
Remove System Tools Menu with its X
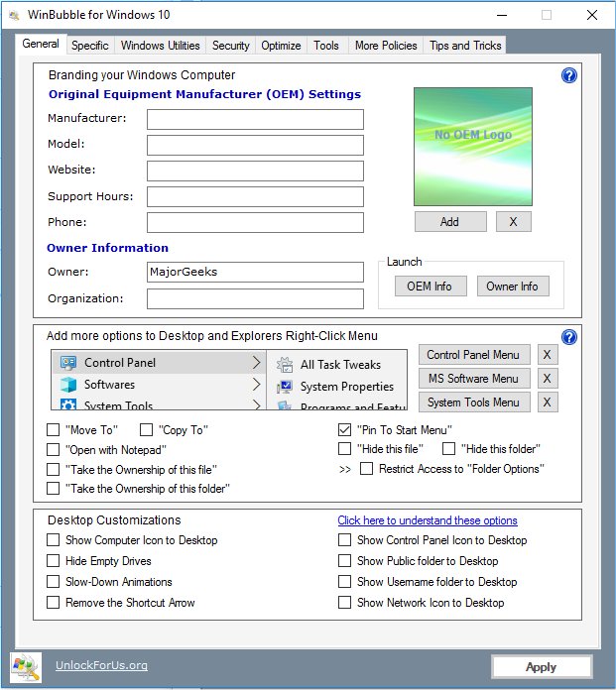(x=548, y=402)
